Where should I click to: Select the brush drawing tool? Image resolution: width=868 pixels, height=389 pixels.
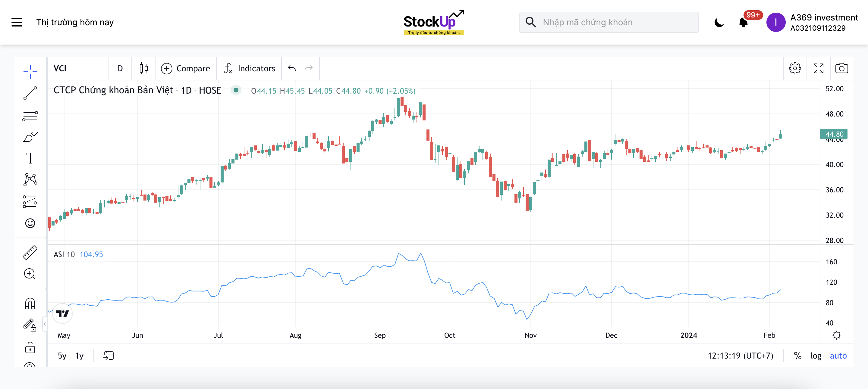point(30,137)
